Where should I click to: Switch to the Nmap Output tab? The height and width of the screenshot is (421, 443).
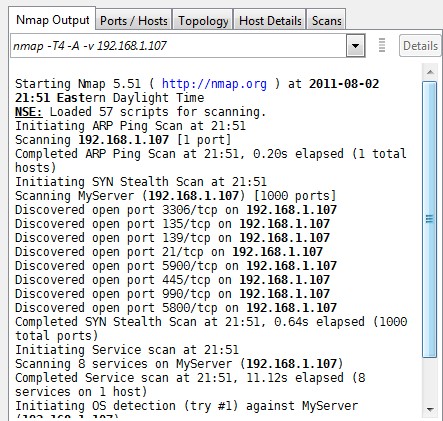[52, 20]
